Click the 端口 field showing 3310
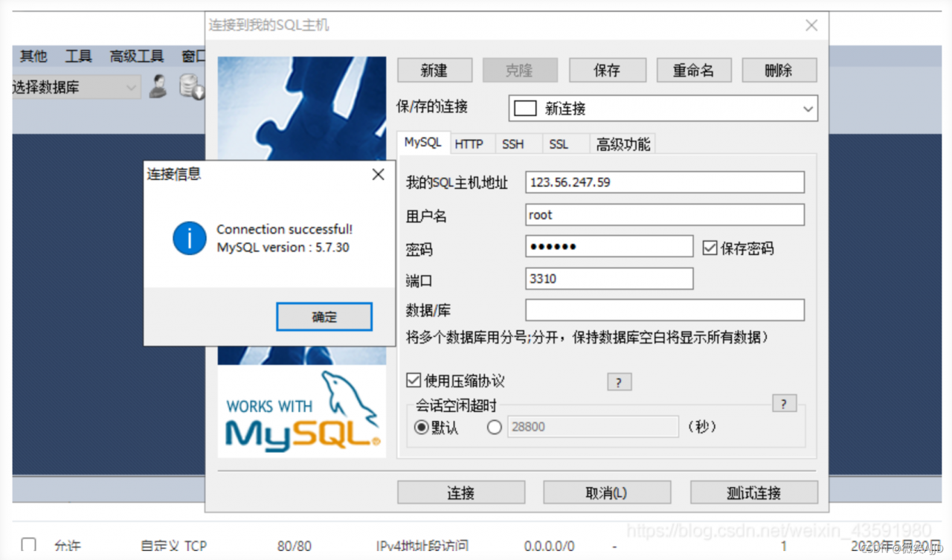The height and width of the screenshot is (560, 952). (x=609, y=279)
